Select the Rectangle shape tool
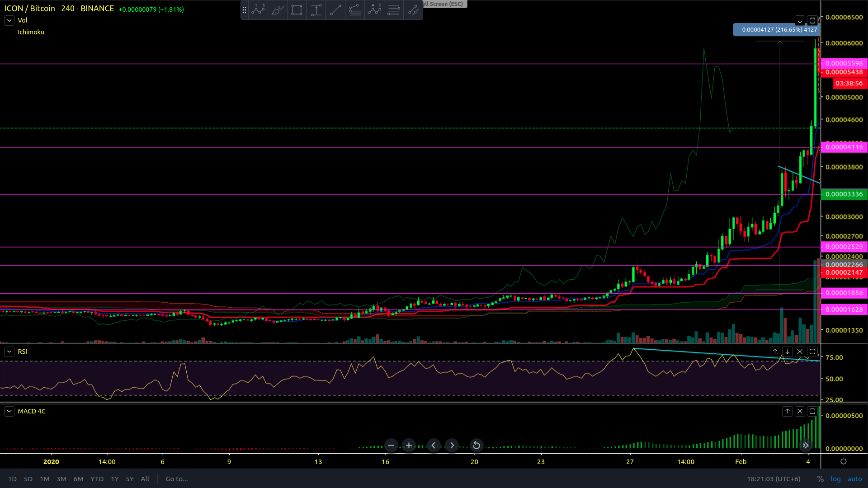The image size is (868, 488). 297,10
